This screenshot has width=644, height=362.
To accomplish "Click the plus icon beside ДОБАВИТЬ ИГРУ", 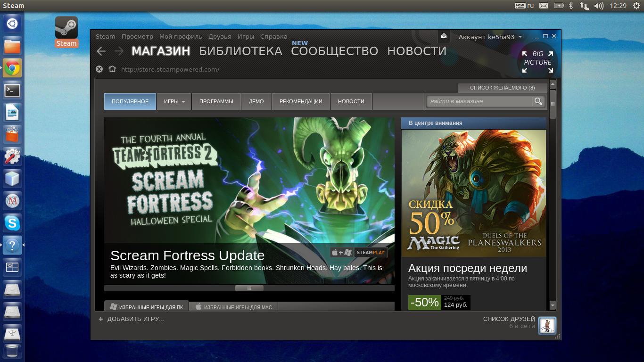I will (101, 319).
